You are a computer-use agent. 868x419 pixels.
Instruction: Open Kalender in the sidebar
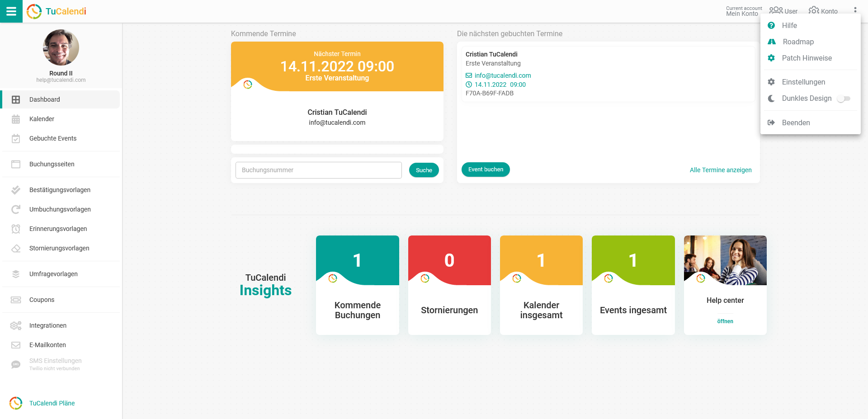[61, 119]
